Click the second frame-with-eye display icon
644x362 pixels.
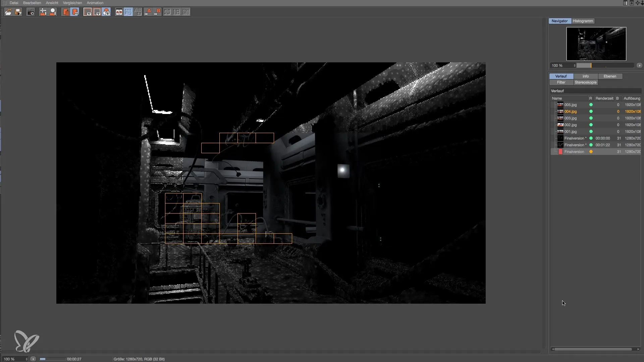[x=97, y=12]
